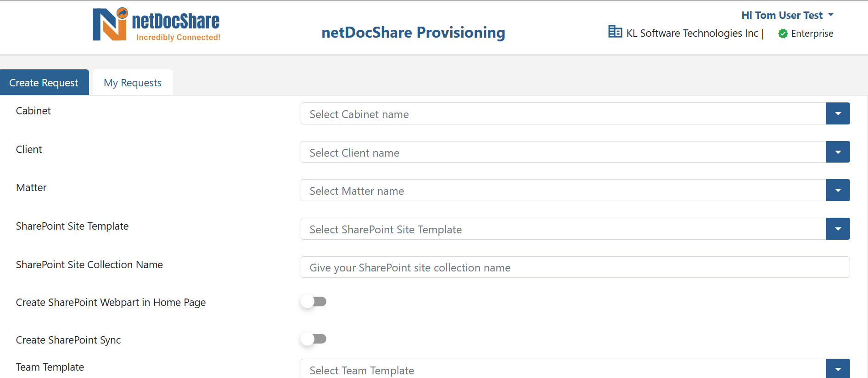Click the Client field label
This screenshot has height=378, width=868.
pyautogui.click(x=29, y=149)
